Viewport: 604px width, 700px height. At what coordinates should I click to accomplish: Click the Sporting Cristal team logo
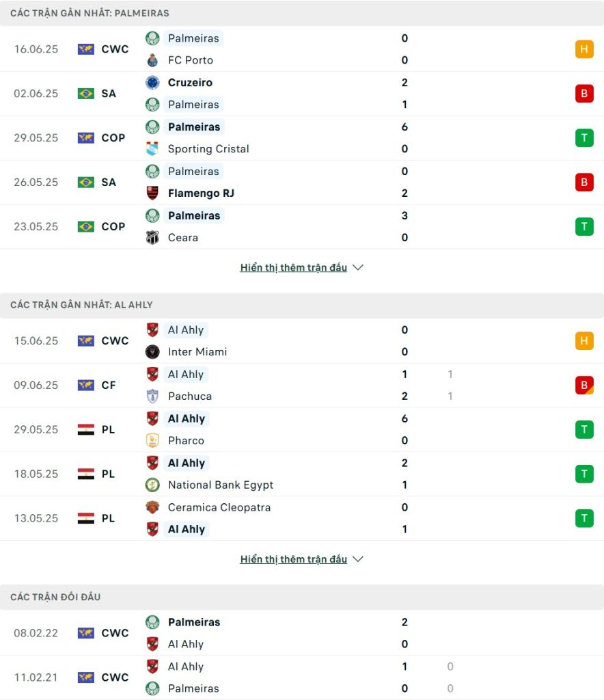[x=152, y=148]
